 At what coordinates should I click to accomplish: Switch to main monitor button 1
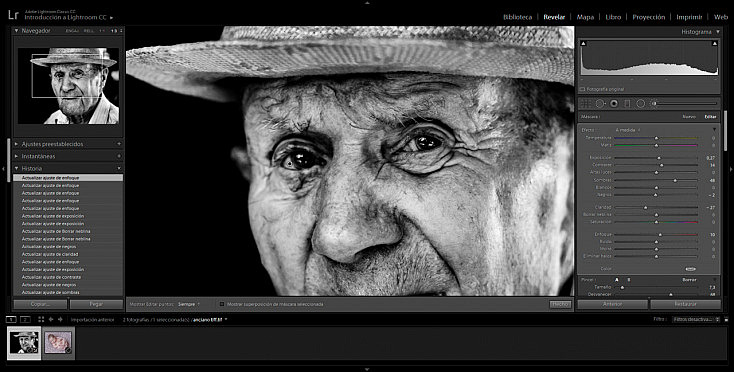click(11, 320)
